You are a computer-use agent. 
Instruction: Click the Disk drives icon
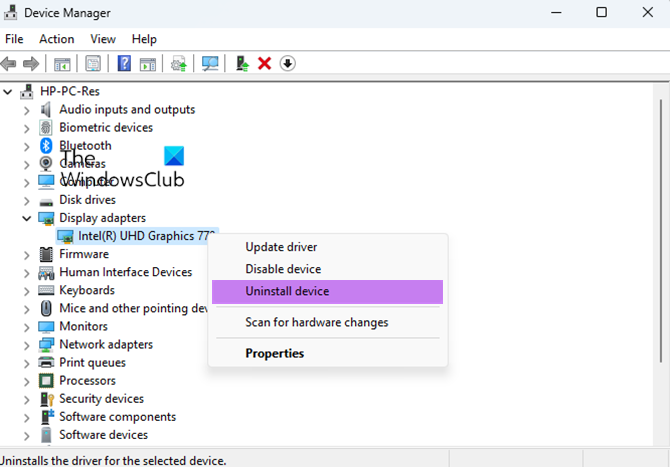click(46, 201)
